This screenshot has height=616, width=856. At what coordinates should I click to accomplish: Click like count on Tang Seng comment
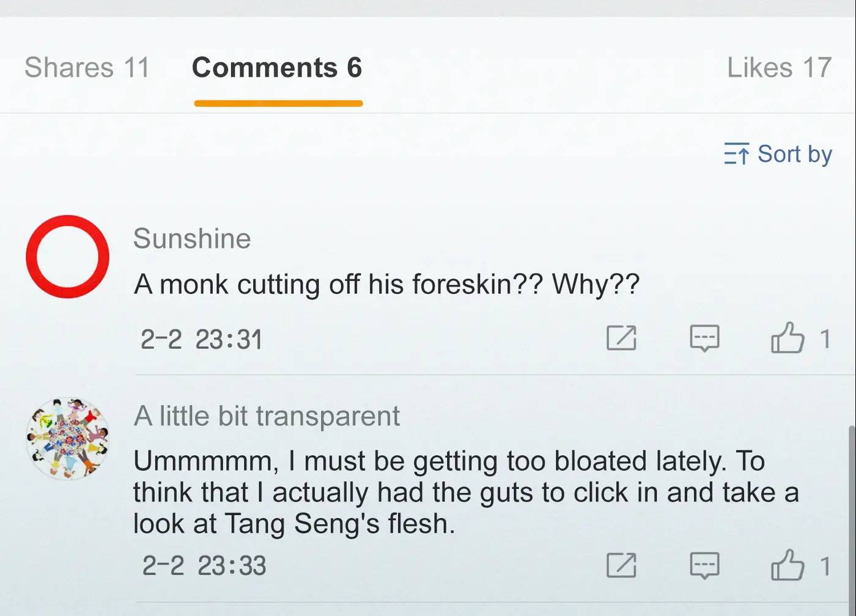click(825, 566)
